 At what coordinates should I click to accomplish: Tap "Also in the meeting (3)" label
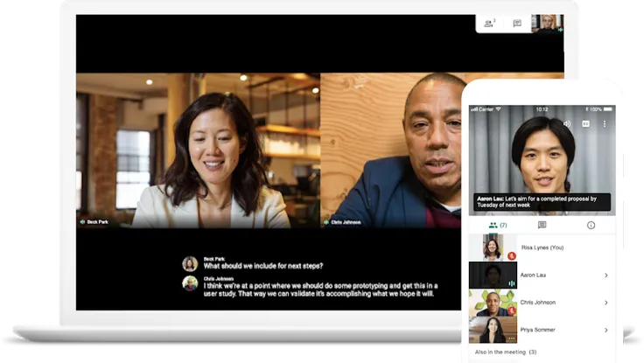coord(506,353)
